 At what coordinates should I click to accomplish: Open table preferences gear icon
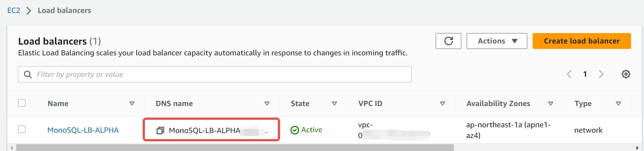626,74
